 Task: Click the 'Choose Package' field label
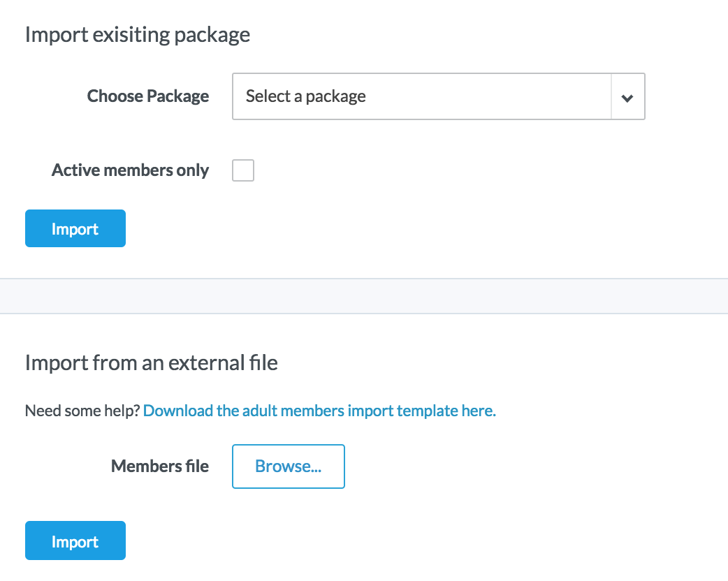(x=147, y=96)
